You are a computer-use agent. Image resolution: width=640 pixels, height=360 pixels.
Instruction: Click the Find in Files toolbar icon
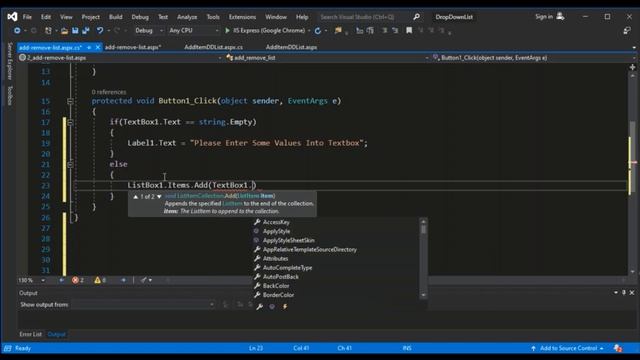pyautogui.click(x=338, y=31)
